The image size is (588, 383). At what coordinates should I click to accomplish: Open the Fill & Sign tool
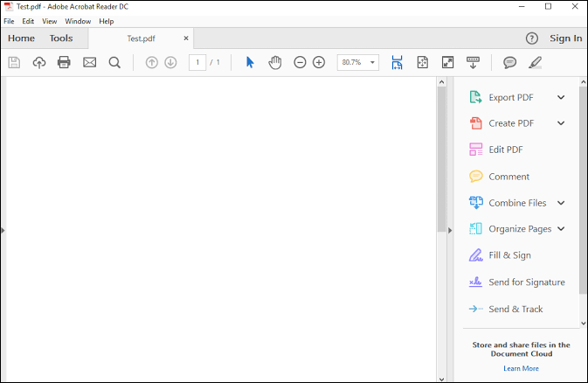[x=500, y=255]
